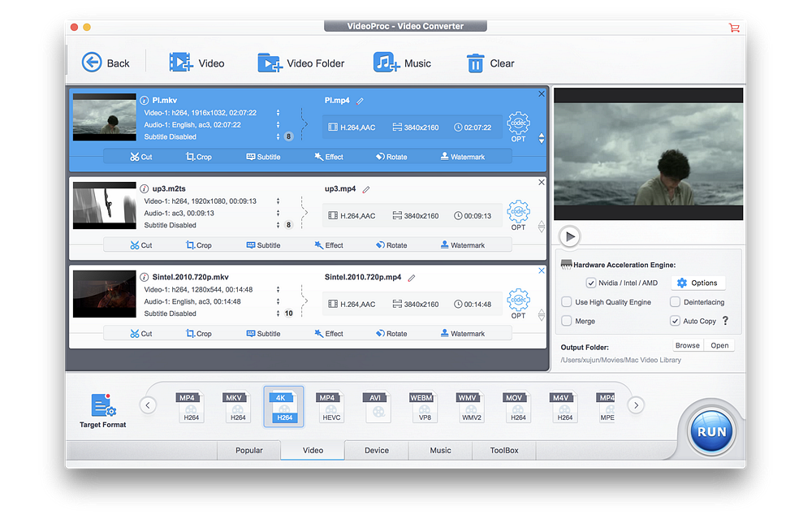Expand subtitle selector for Sintel.2010.720p.mkv

(x=278, y=314)
